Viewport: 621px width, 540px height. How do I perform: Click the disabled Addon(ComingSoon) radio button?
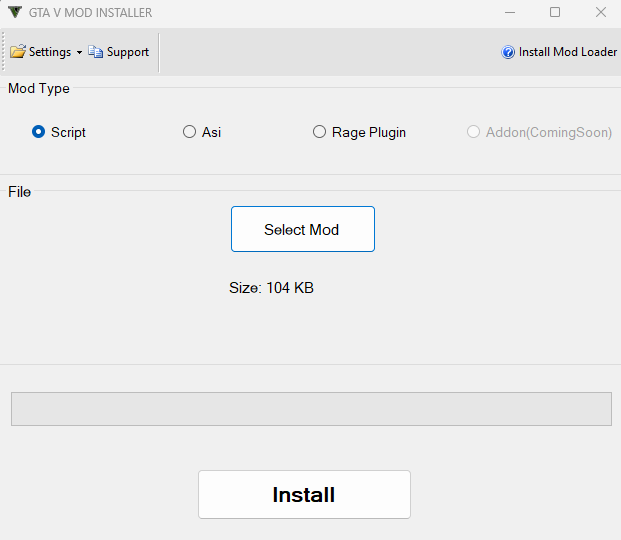click(473, 132)
